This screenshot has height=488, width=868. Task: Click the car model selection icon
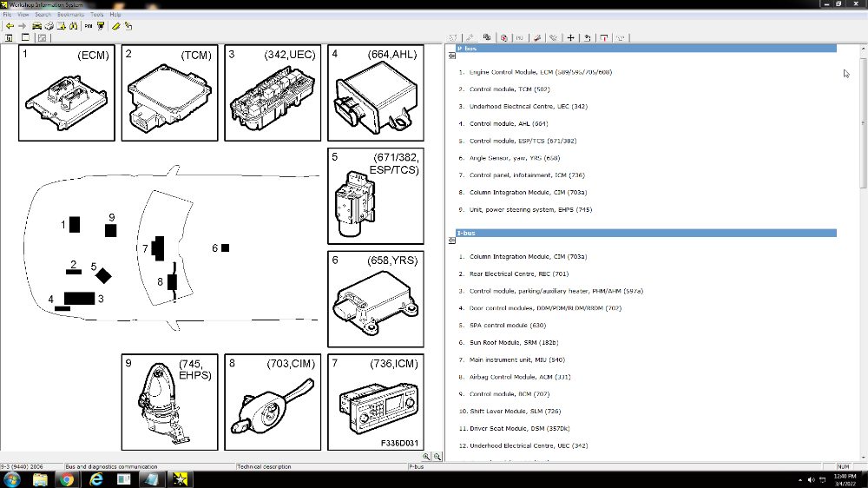36,26
